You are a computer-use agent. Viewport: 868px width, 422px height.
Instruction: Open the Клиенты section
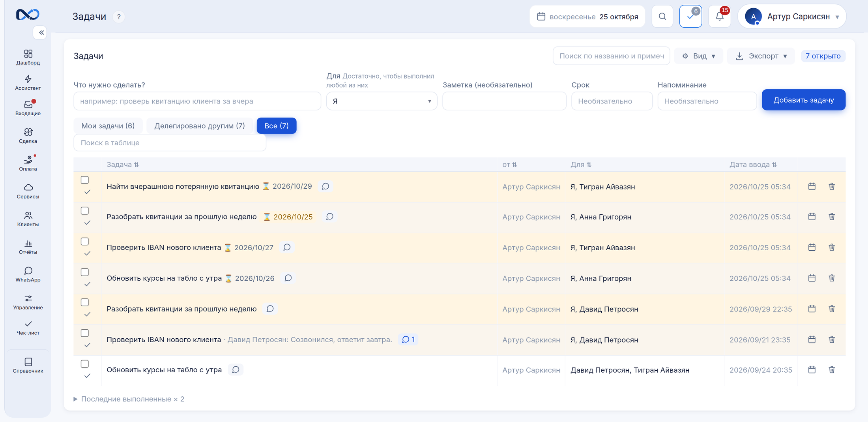[x=28, y=219]
